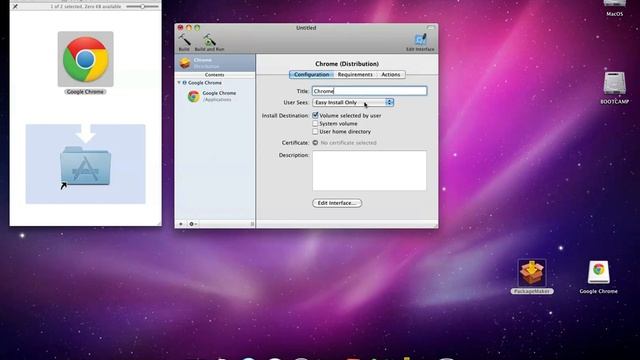Collapse the Google Chrome disclosure triangle
The height and width of the screenshot is (360, 640).
pos(179,82)
